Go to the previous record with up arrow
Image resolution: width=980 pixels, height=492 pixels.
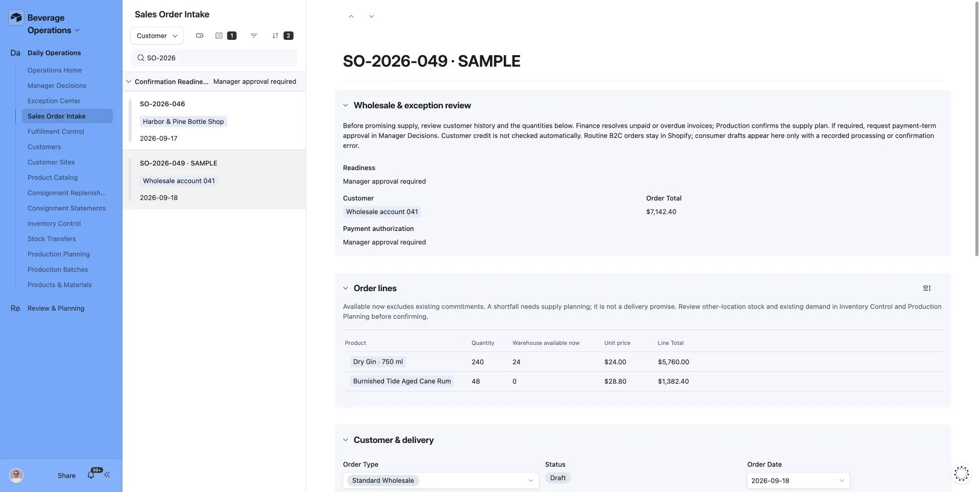351,16
